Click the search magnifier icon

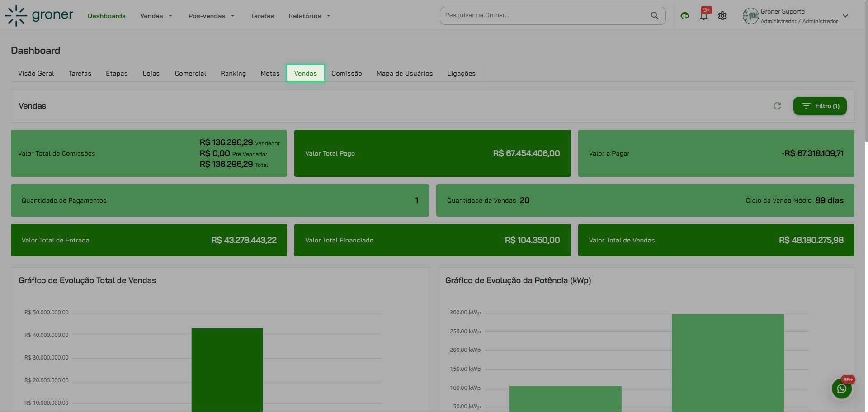point(655,15)
